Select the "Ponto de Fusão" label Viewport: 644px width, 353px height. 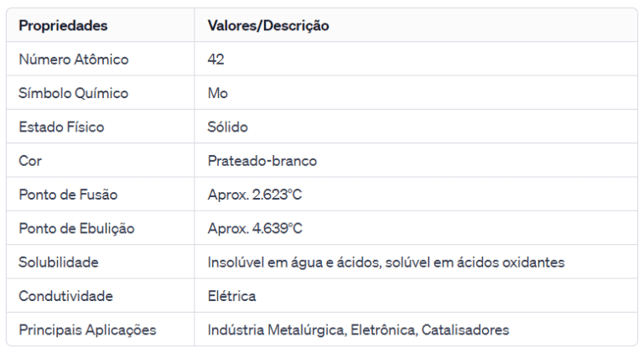point(68,195)
